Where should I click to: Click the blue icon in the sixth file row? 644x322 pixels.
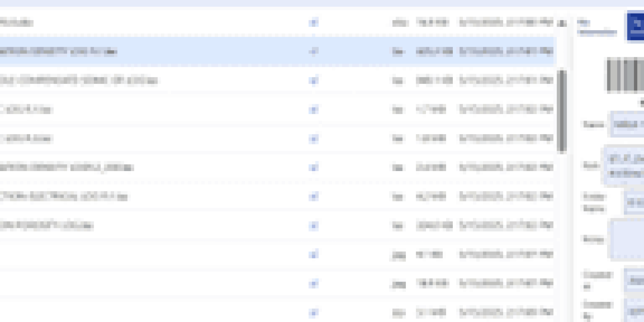click(x=313, y=168)
